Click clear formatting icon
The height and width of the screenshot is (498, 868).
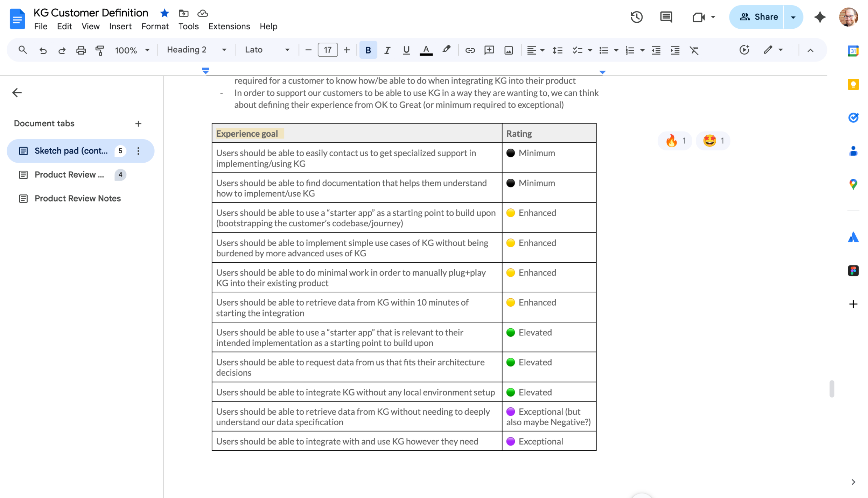pos(694,50)
